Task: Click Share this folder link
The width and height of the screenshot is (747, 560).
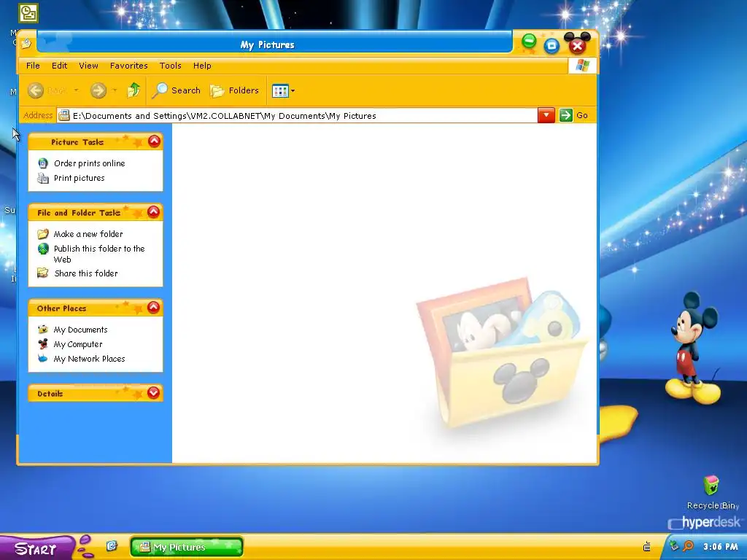Action: click(x=86, y=273)
